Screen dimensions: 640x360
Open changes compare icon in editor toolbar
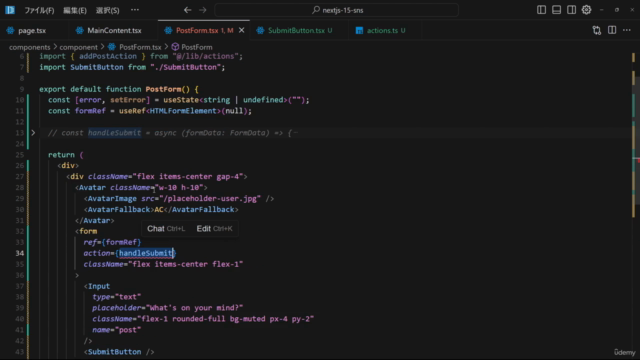coord(597,30)
